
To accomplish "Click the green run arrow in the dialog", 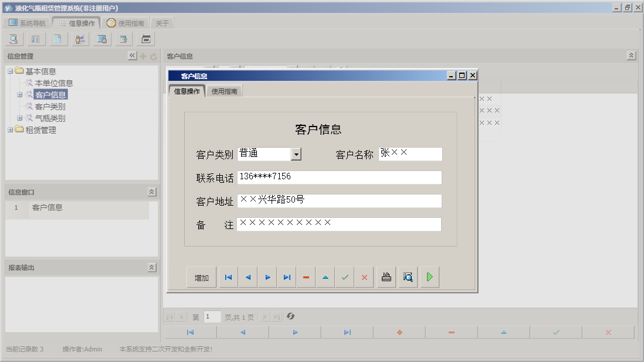I will pos(429,276).
